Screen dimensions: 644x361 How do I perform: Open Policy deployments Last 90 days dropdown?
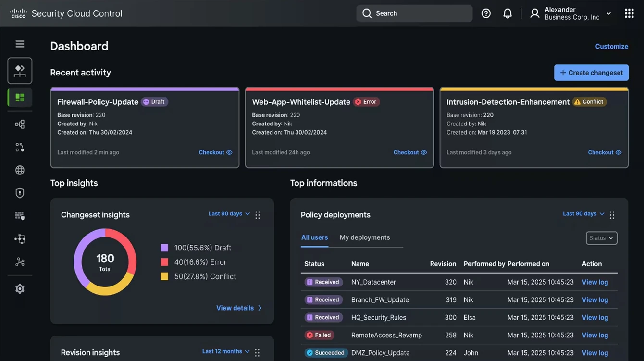click(583, 214)
